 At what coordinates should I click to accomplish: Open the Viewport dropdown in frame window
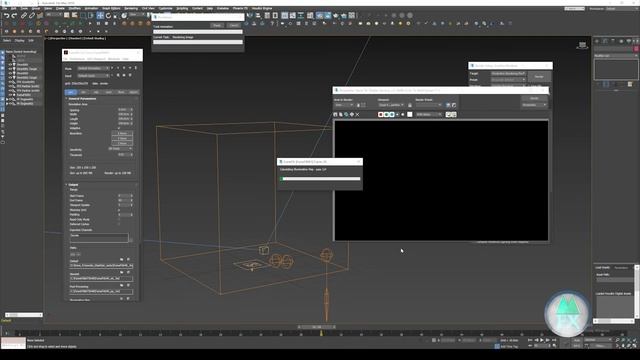click(x=391, y=105)
